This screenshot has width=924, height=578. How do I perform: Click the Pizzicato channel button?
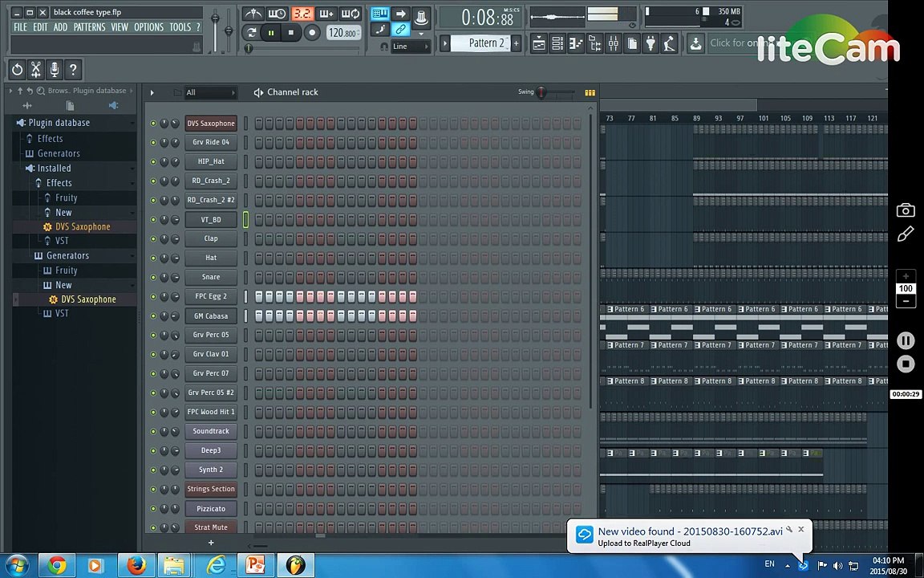pyautogui.click(x=211, y=508)
